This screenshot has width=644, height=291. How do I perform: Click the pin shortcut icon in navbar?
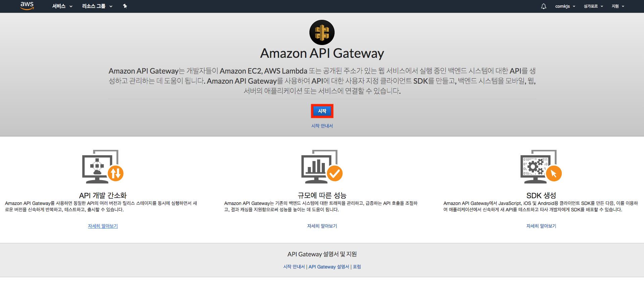click(x=125, y=6)
